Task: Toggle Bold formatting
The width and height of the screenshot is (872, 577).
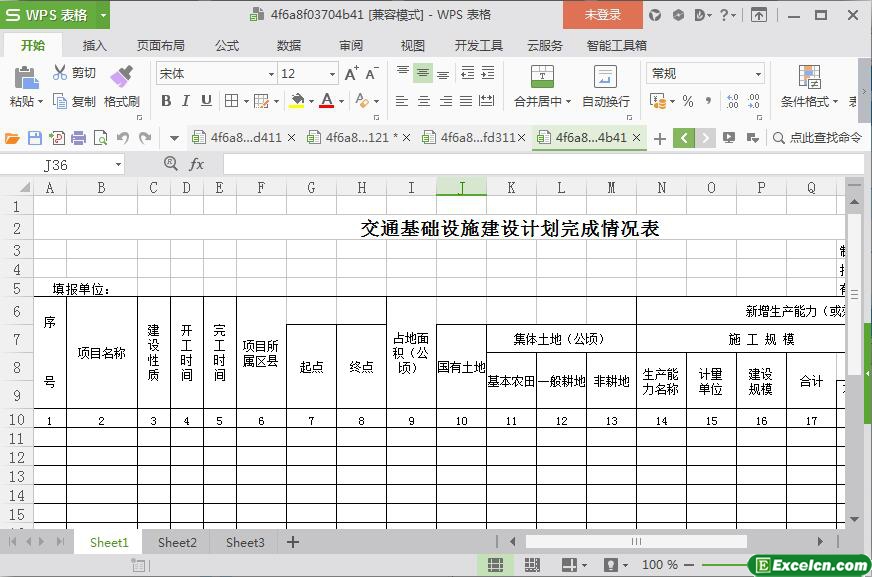Action: [166, 101]
